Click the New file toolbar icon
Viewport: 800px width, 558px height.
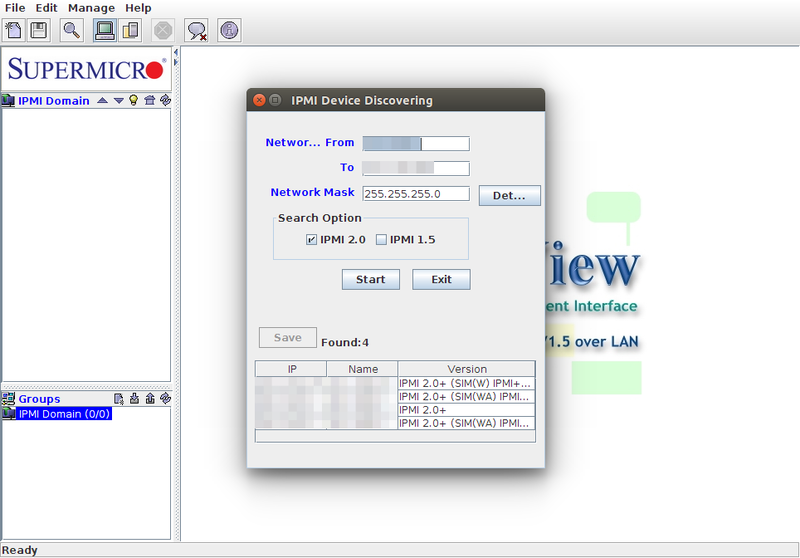click(x=14, y=31)
